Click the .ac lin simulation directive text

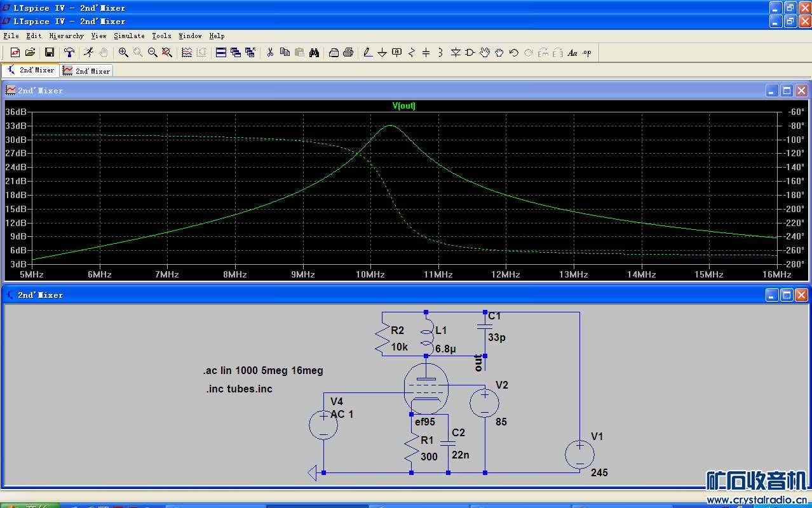(263, 371)
